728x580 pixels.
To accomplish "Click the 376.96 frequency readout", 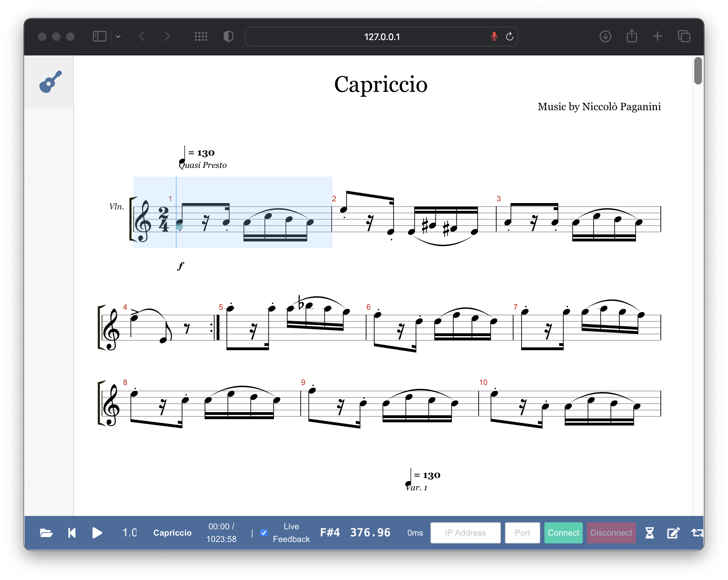I will tap(370, 532).
